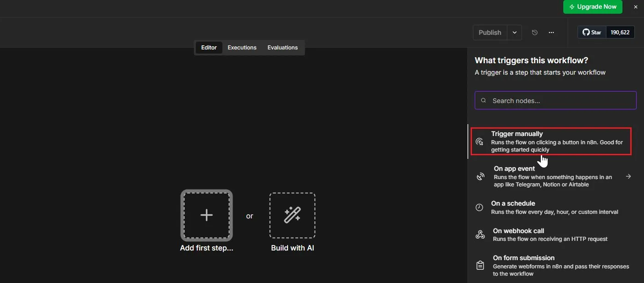Click the On app event icon
Image resolution: width=644 pixels, height=283 pixels.
[x=480, y=176]
